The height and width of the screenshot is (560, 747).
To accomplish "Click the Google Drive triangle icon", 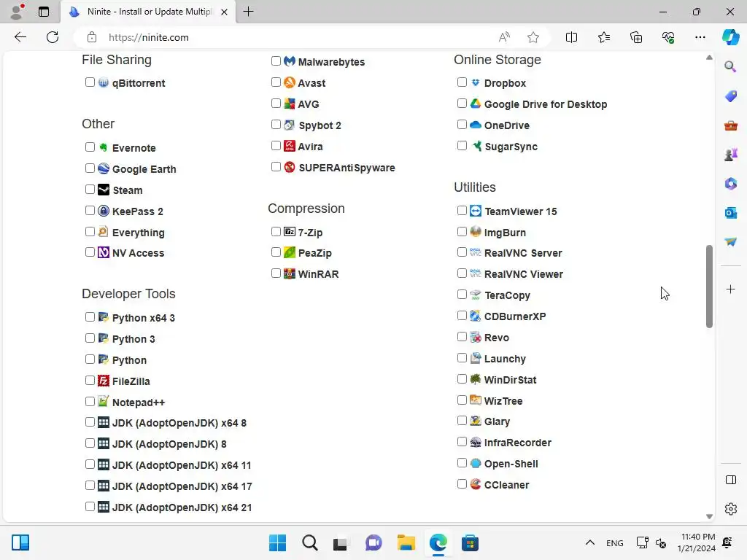I will click(476, 104).
